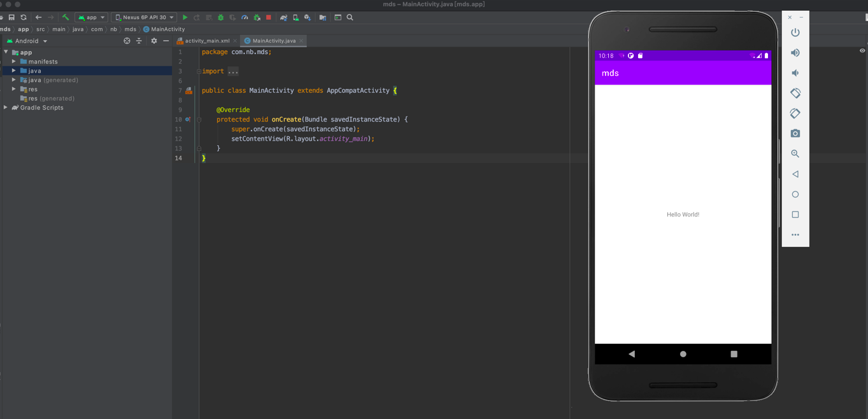Open the Nexus 6P API 30 device dropdown
Viewport: 868px width, 419px height.
144,17
